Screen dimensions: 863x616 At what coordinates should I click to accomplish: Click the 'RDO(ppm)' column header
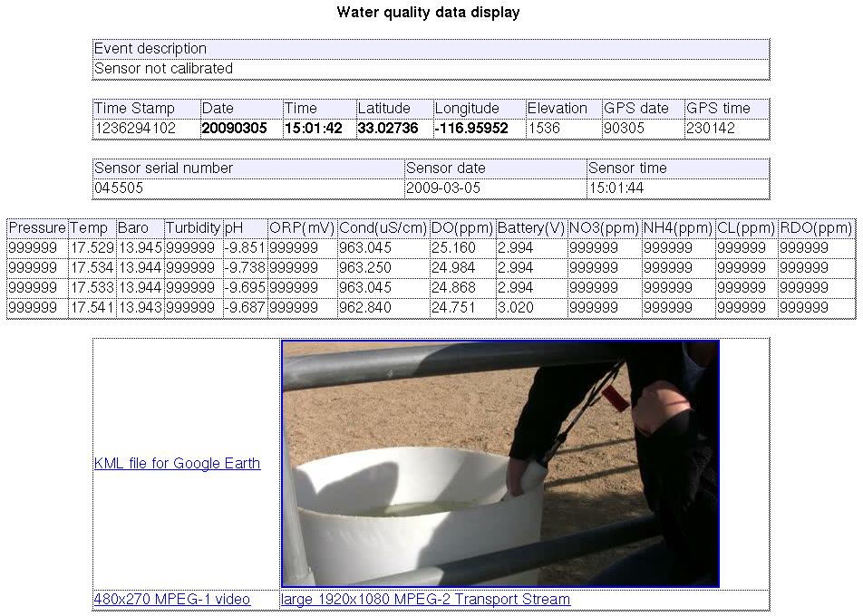816,227
